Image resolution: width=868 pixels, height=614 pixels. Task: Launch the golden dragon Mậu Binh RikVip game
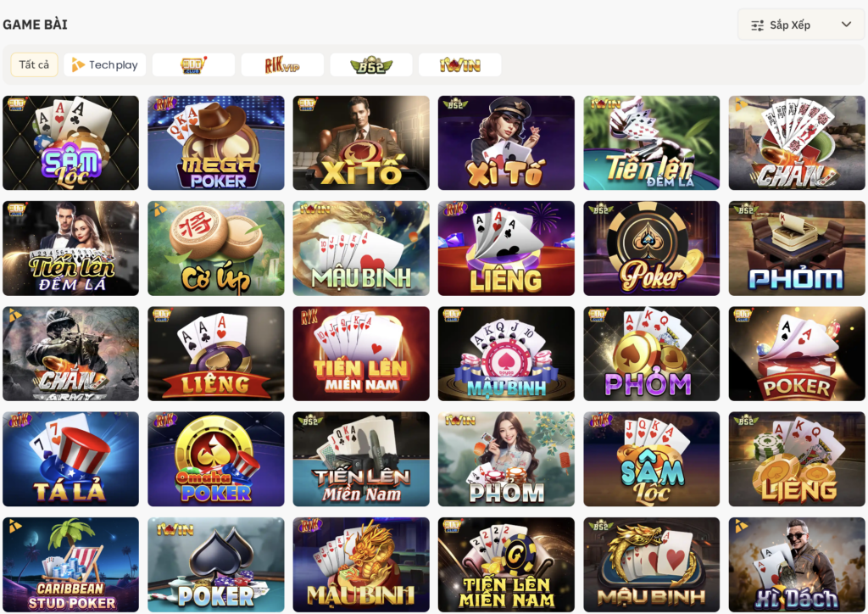[361, 565]
